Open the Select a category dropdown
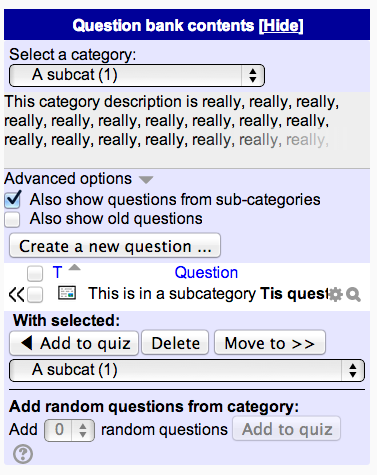The height and width of the screenshot is (475, 377). [x=137, y=75]
